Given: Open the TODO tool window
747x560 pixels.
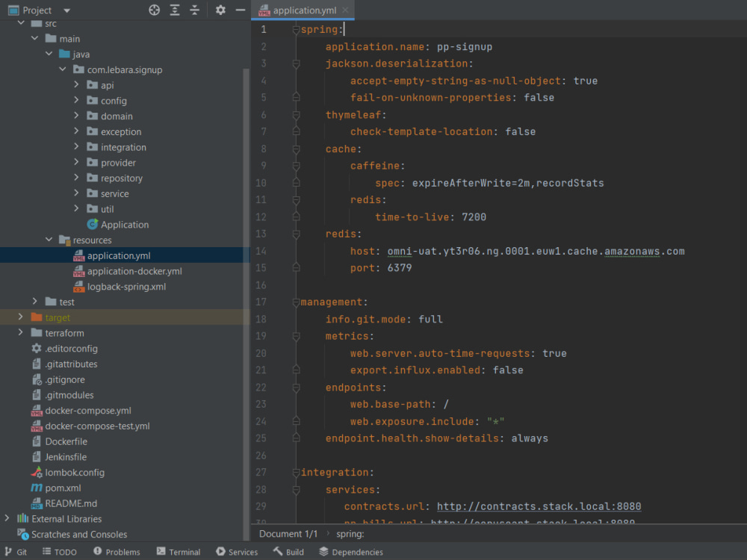Looking at the screenshot, I should coord(60,552).
